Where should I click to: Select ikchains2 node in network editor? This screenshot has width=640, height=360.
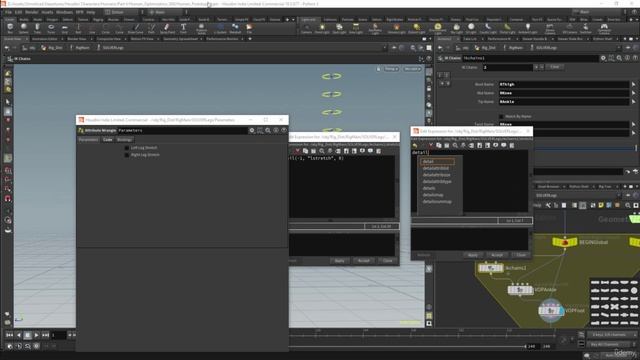click(x=491, y=268)
